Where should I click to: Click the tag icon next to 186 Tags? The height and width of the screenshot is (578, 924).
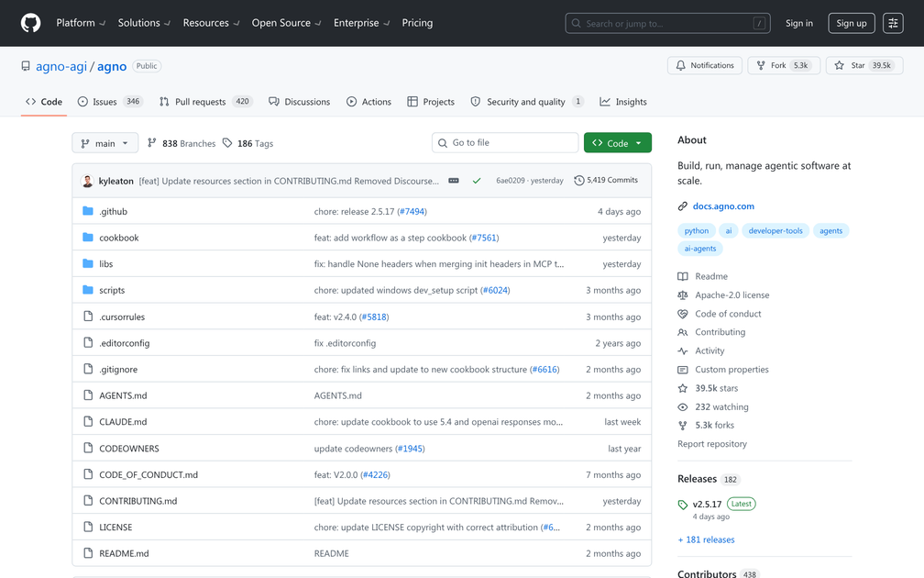[227, 143]
